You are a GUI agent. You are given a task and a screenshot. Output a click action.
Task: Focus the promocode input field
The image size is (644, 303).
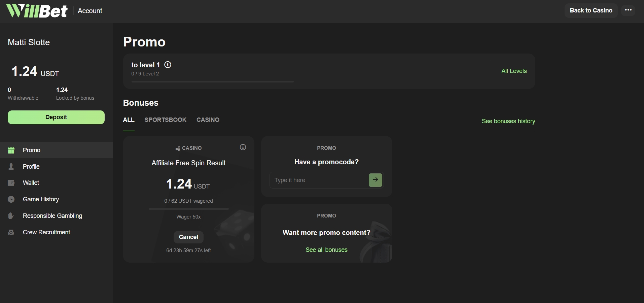(x=319, y=180)
